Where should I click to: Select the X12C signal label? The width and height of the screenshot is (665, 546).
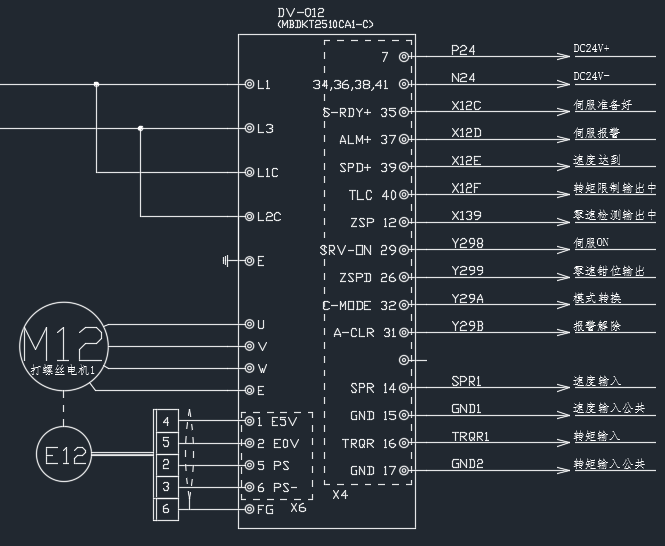tap(466, 105)
